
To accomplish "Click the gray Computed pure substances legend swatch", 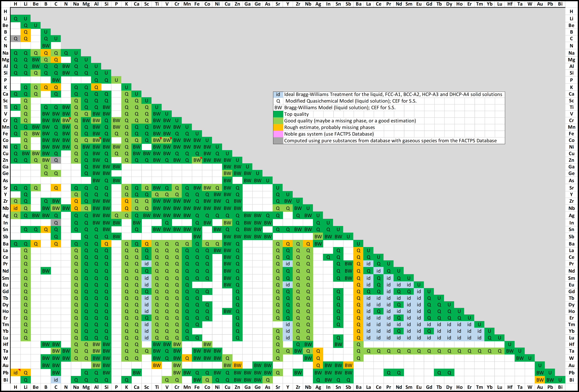I will click(278, 141).
